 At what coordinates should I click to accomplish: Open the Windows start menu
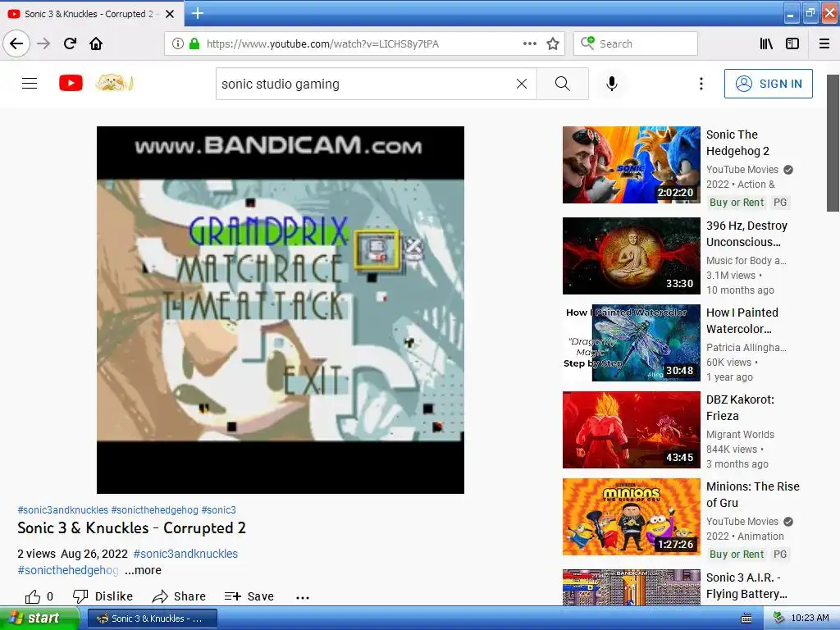(x=39, y=619)
